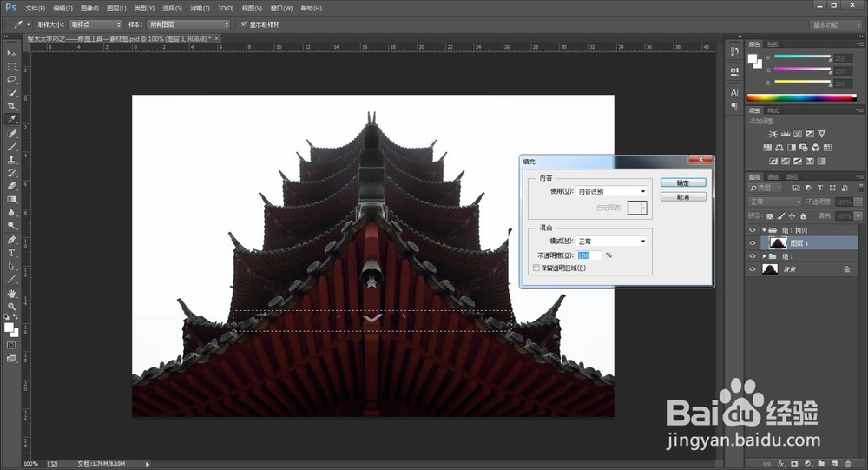868x470 pixels.
Task: Expand the 组 1 layer group
Action: point(764,257)
